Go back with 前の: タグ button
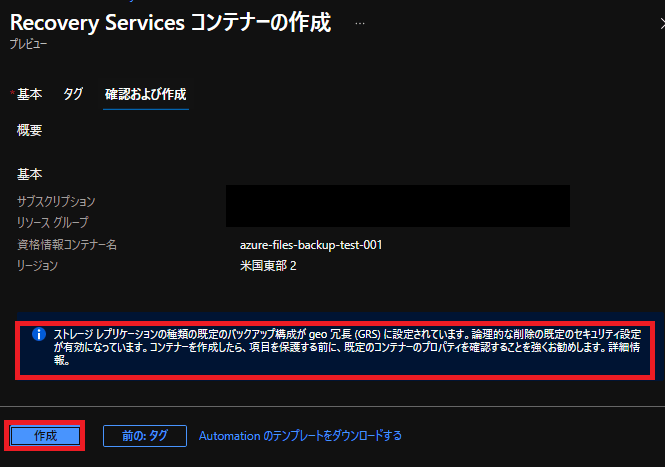The height and width of the screenshot is (467, 665). pyautogui.click(x=145, y=436)
